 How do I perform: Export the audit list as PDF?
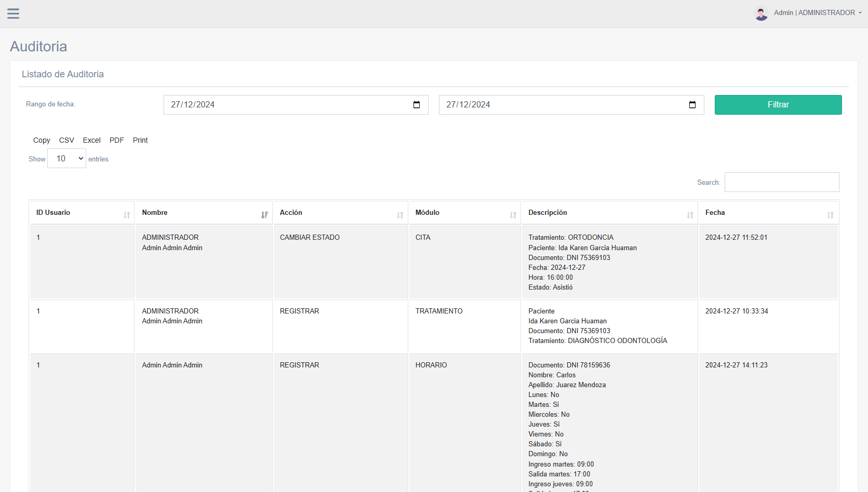(x=116, y=140)
